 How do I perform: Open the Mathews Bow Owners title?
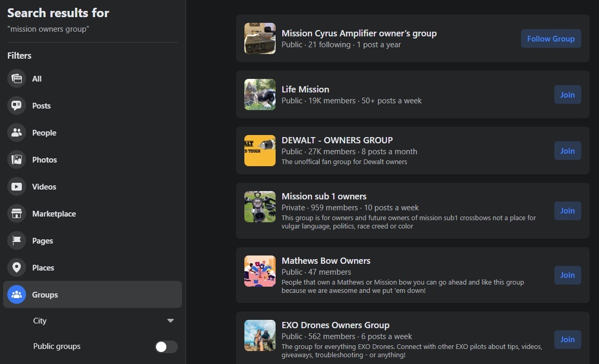pos(326,261)
